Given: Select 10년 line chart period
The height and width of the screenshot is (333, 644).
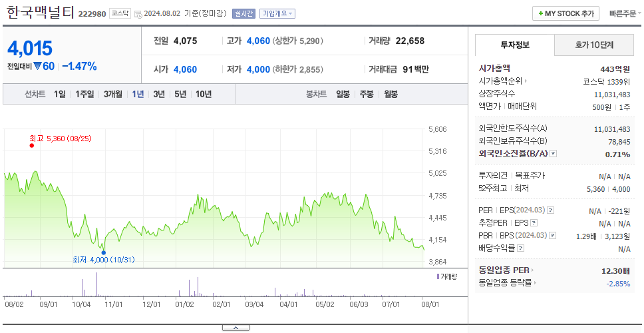Looking at the screenshot, I should click(x=204, y=94).
